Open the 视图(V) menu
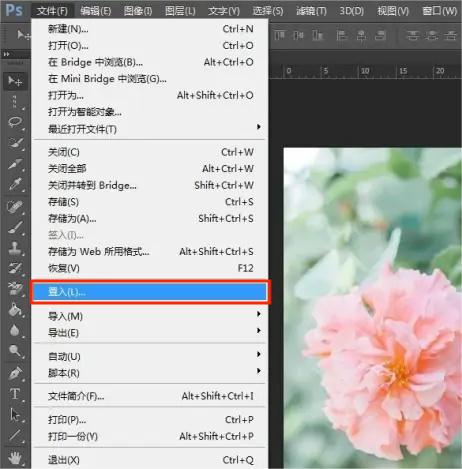The height and width of the screenshot is (469, 462). pyautogui.click(x=393, y=11)
